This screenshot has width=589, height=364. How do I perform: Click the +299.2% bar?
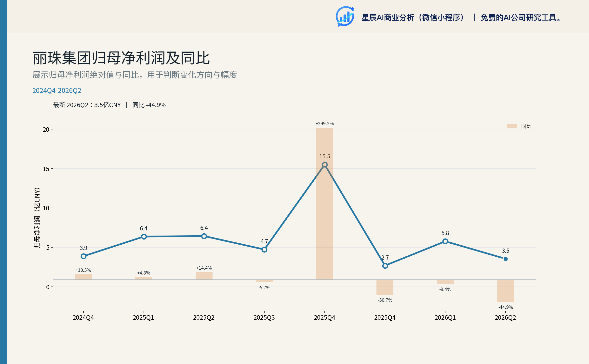[x=324, y=203]
